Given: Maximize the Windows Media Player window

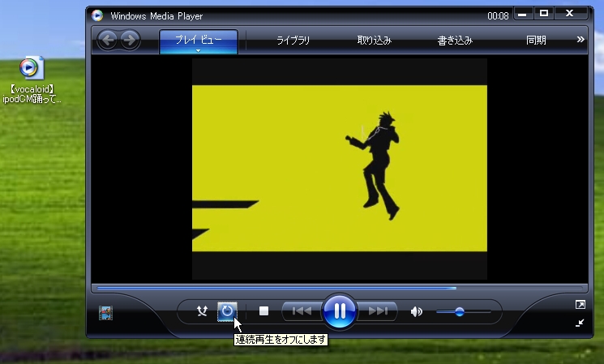Looking at the screenshot, I should pyautogui.click(x=544, y=14).
